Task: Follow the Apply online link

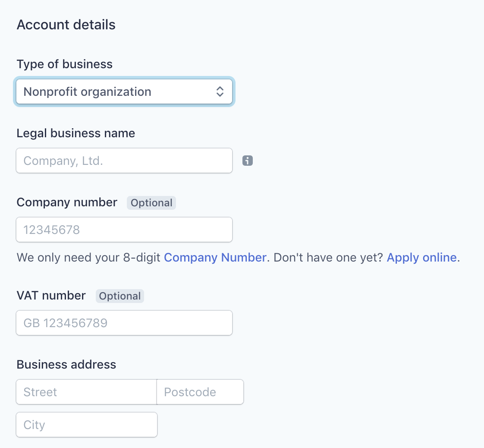Action: tap(421, 258)
